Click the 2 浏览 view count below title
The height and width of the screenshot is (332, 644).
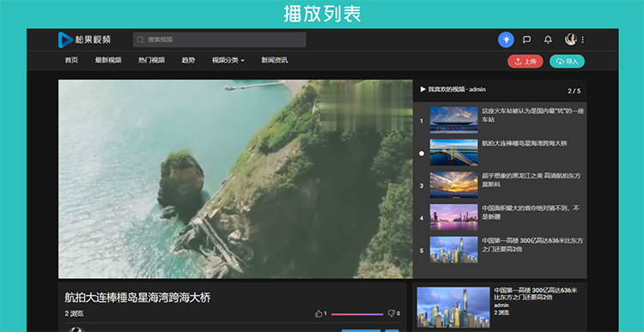pos(74,314)
